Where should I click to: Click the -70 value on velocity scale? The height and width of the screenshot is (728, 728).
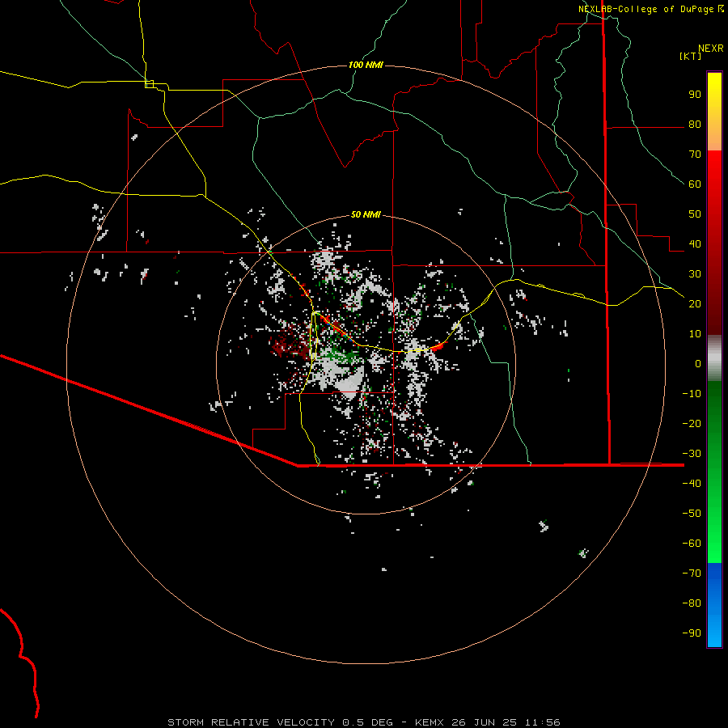pos(692,574)
